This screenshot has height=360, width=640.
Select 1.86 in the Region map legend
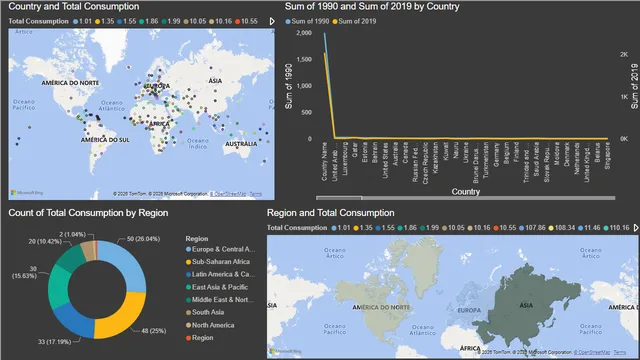(407, 228)
